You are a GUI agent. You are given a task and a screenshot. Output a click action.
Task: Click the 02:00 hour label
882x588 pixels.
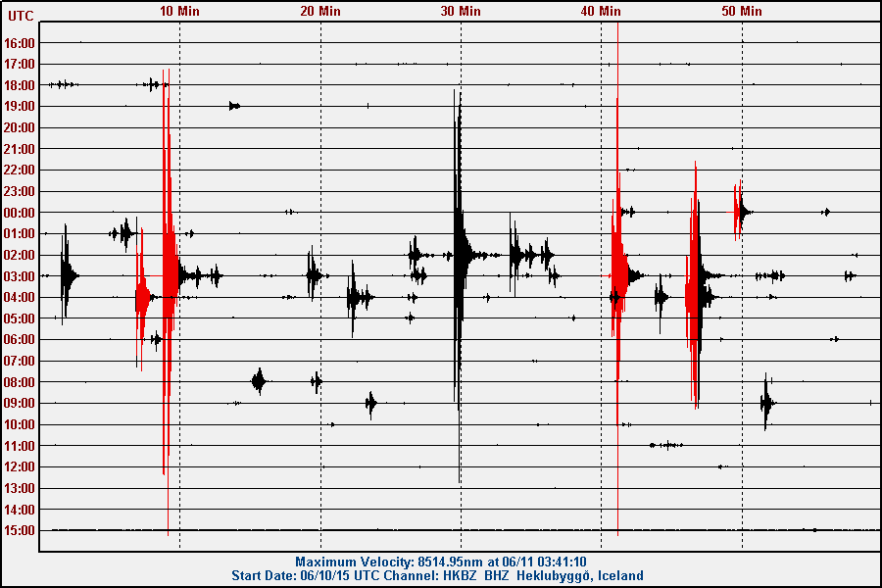20,255
